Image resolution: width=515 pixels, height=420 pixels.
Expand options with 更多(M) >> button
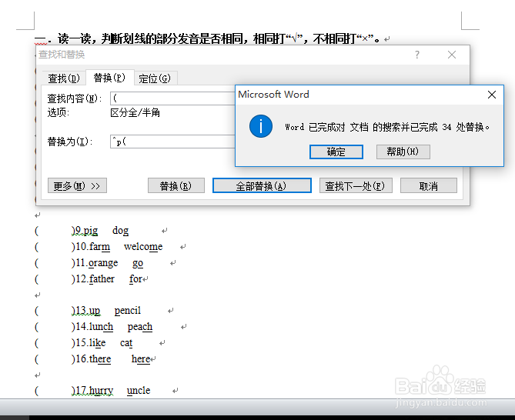click(x=77, y=185)
